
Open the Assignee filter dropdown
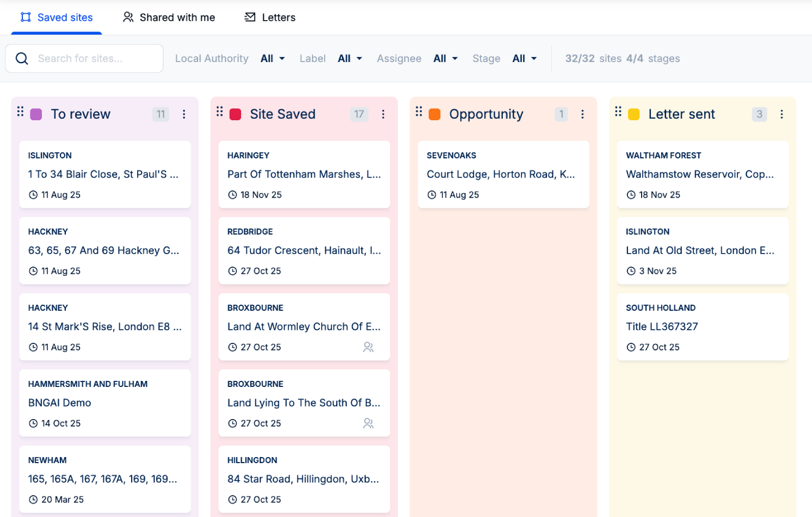pos(445,58)
